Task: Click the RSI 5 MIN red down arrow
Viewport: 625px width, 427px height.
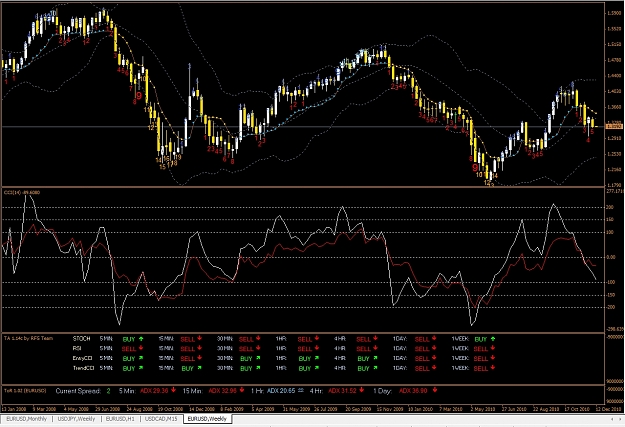Action: 141,348
